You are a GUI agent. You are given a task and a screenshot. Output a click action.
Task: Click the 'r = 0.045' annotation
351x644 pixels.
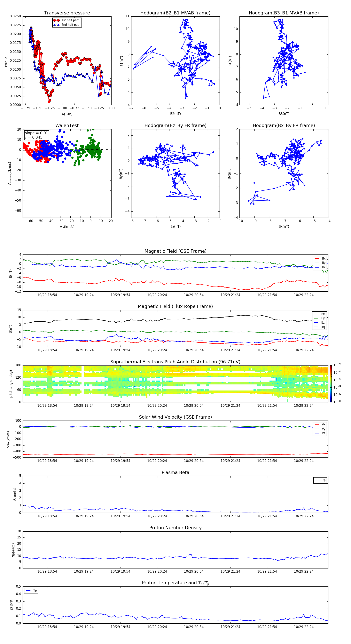[x=34, y=137]
